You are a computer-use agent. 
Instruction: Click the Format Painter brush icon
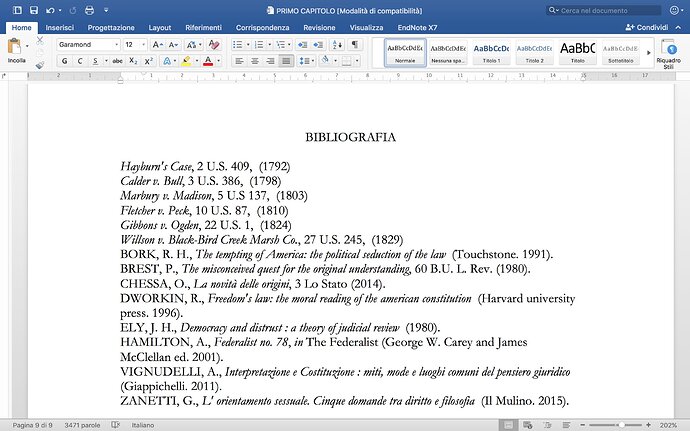pos(40,65)
